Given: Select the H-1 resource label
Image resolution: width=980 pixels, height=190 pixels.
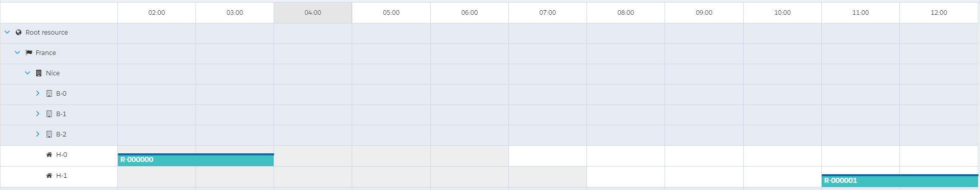Looking at the screenshot, I should [62, 175].
